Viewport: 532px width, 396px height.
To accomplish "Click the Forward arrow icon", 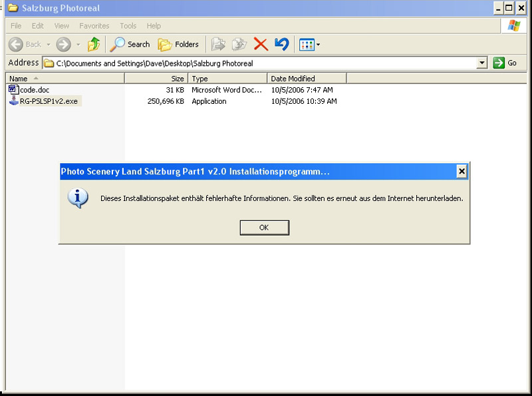I will click(x=63, y=45).
